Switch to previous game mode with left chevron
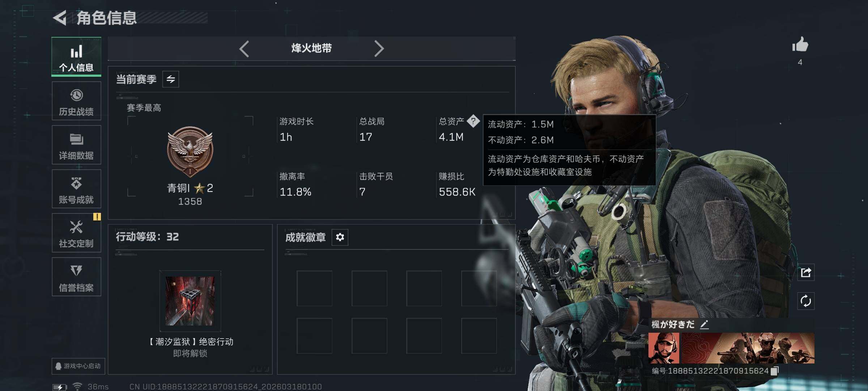Screen dimensions: 868x391 [244, 49]
